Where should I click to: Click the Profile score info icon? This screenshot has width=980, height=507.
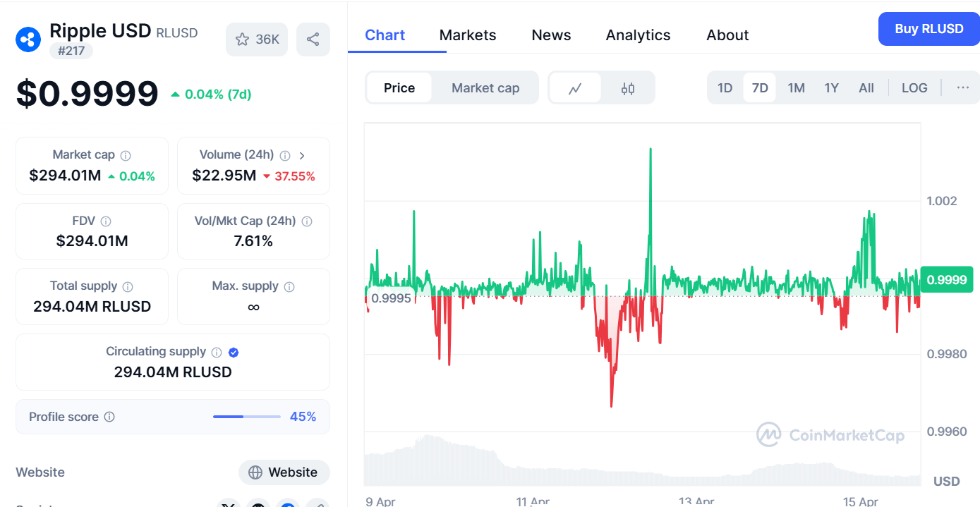109,417
